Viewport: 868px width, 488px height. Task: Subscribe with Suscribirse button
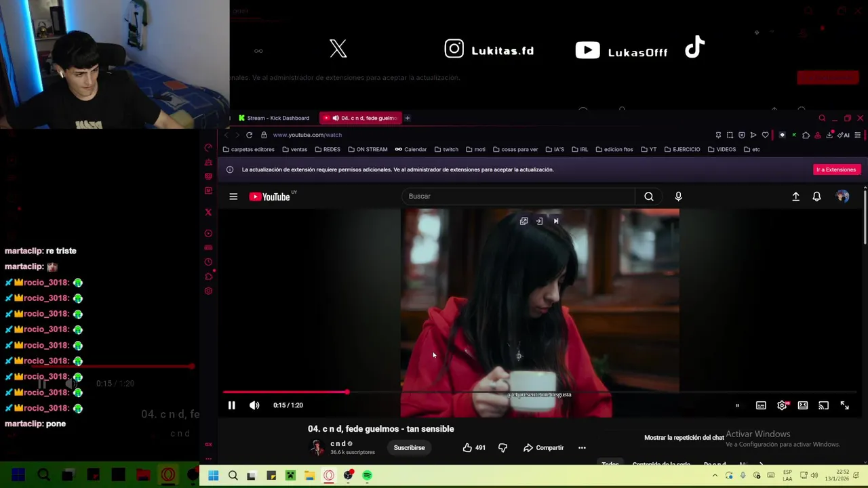pyautogui.click(x=409, y=447)
